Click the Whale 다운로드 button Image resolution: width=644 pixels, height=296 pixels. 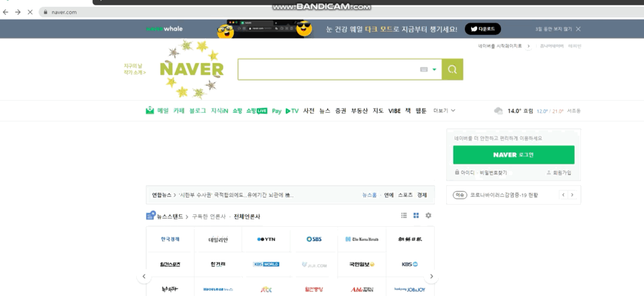click(x=482, y=29)
